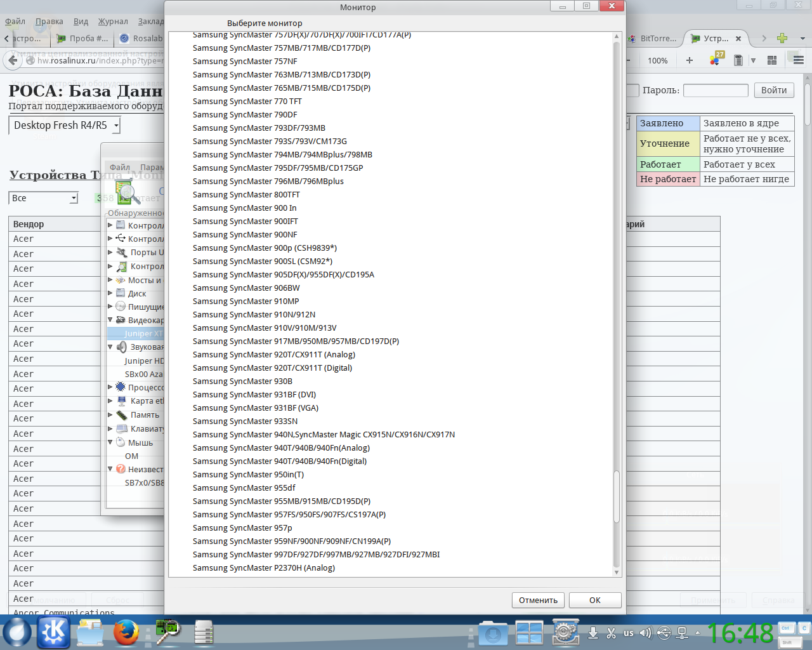This screenshot has height=650, width=812.
Task: Click the server-stack icon on the taskbar
Action: [204, 633]
